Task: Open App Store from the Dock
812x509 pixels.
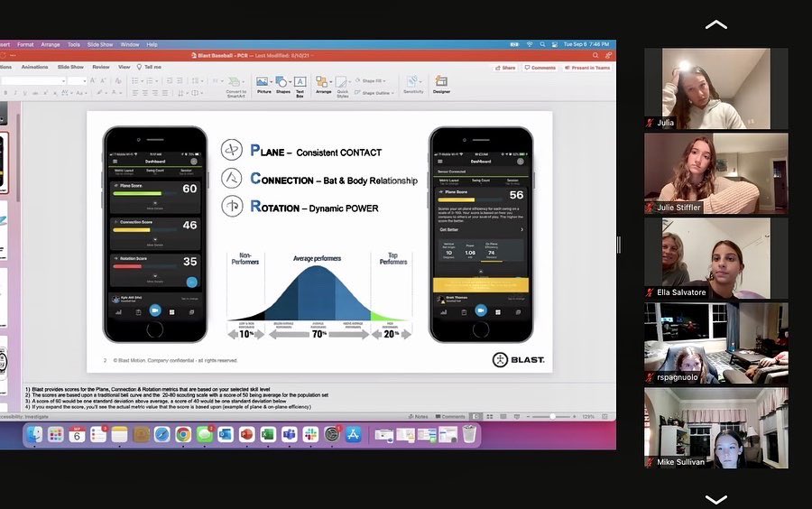Action: pos(353,434)
